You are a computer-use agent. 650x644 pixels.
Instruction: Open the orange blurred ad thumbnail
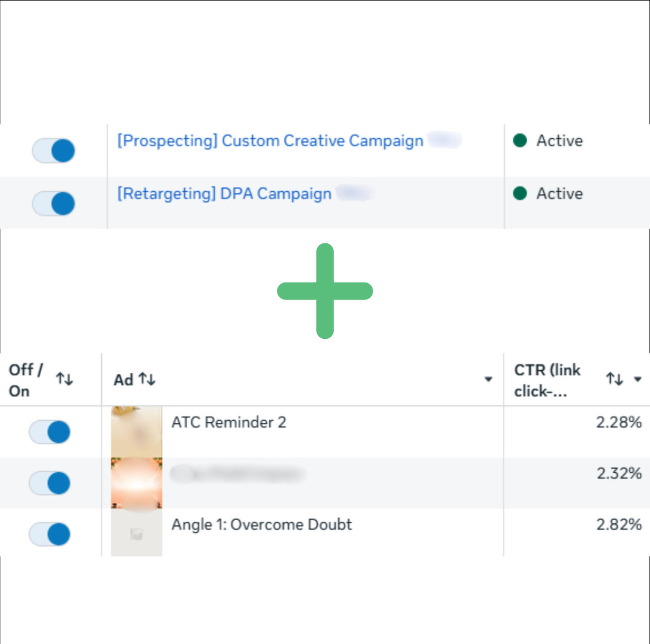click(137, 483)
